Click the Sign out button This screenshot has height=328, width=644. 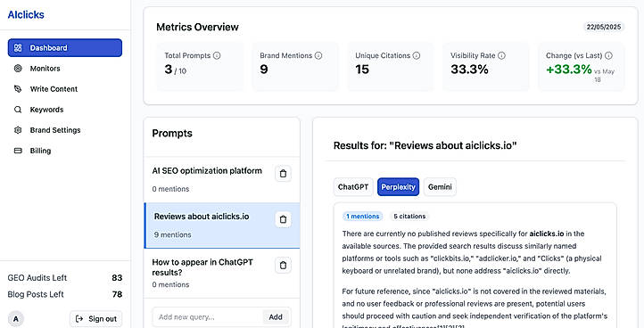coord(96,319)
